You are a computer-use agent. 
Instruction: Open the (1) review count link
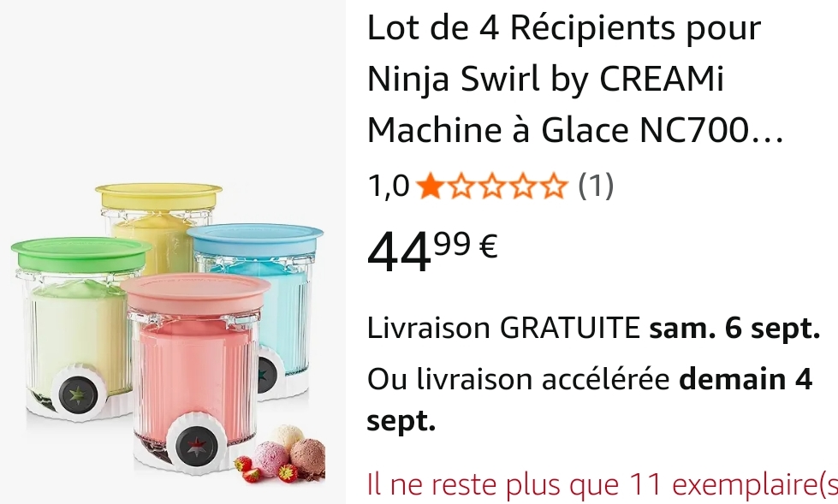(596, 186)
